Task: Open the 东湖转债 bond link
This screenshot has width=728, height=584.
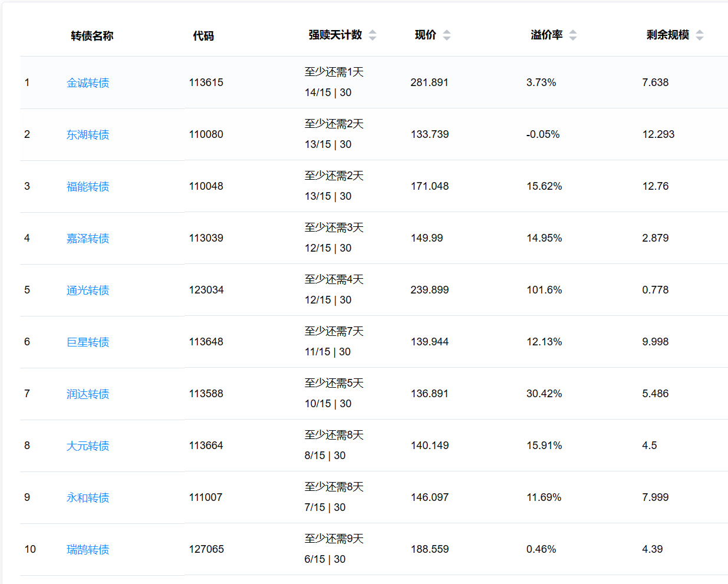Action: 88,135
